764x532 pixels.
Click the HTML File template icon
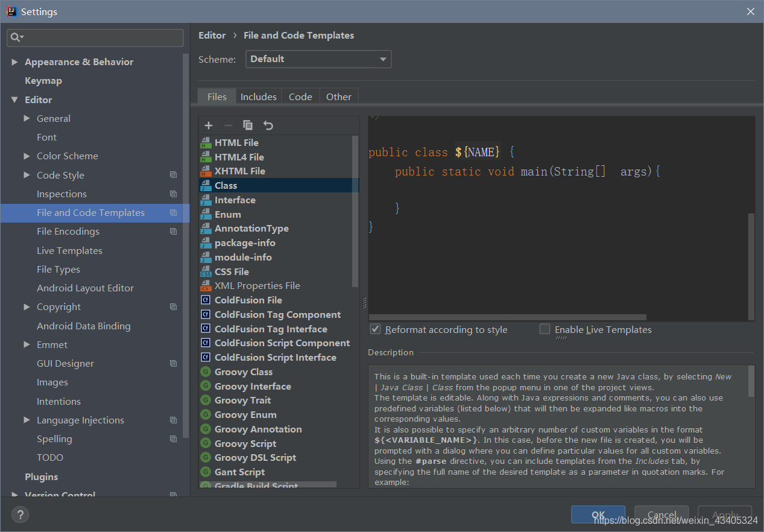206,143
